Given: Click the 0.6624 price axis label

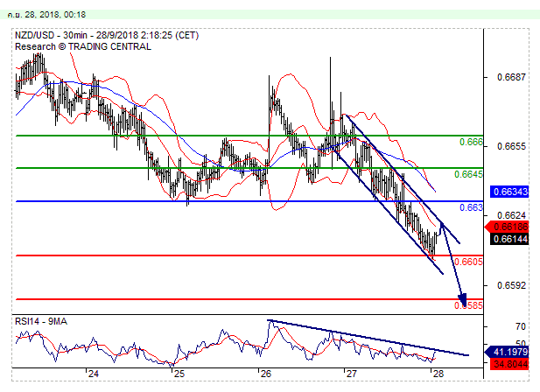Looking at the screenshot, I should coord(511,215).
